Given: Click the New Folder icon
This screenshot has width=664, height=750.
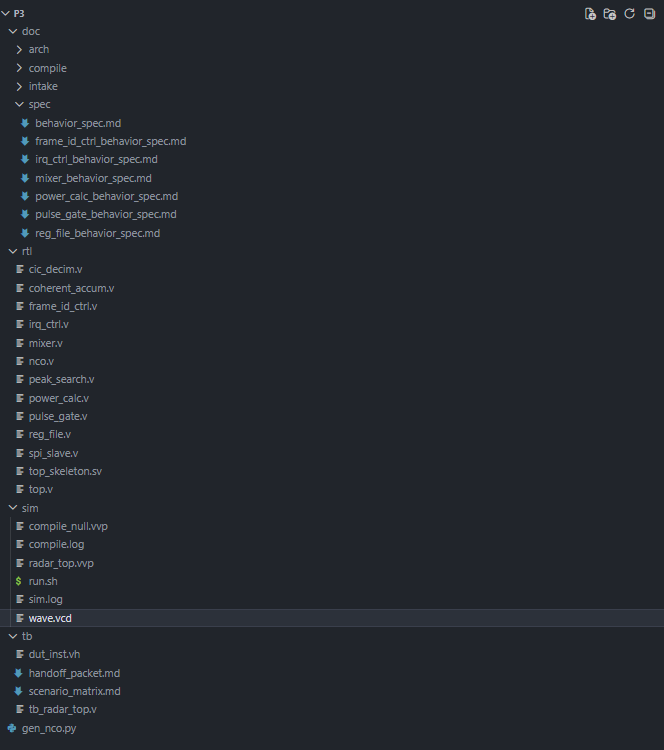Looking at the screenshot, I should click(610, 14).
